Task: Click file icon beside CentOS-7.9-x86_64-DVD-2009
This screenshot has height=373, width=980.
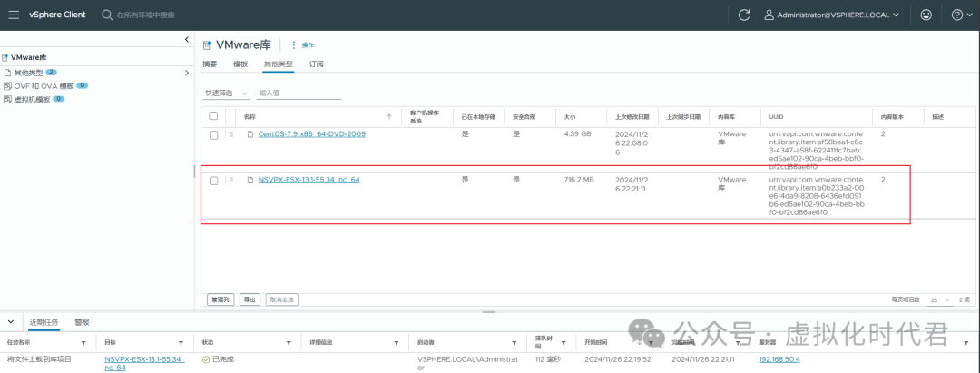Action: [250, 134]
